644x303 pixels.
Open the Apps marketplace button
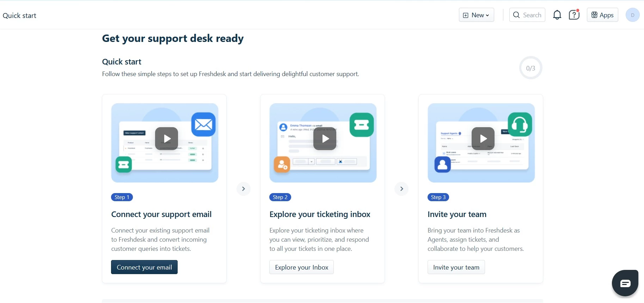[x=602, y=15]
